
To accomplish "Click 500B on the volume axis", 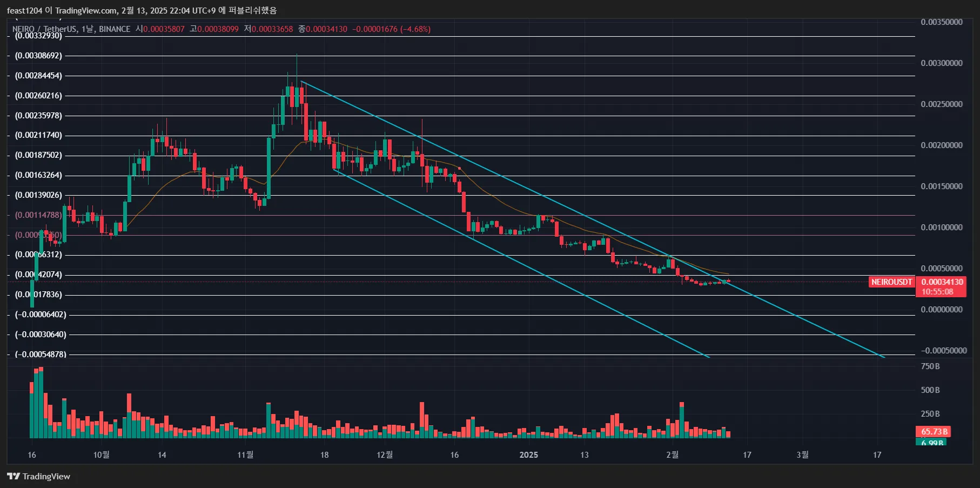I will [930, 390].
